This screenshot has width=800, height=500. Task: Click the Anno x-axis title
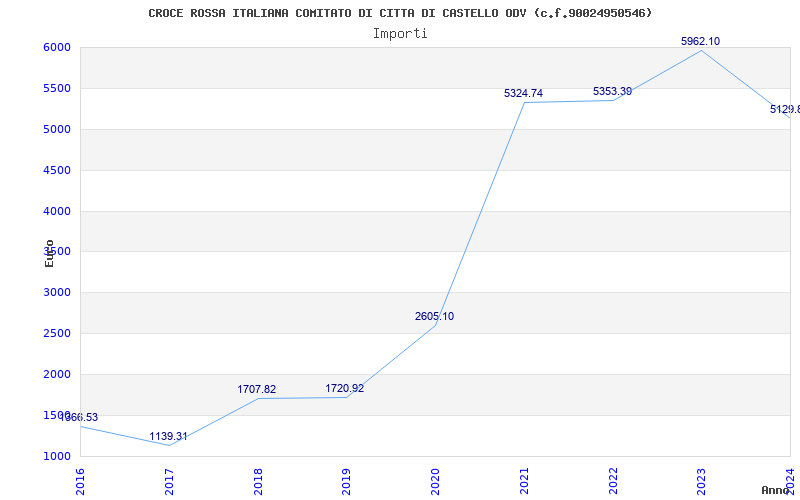776,490
